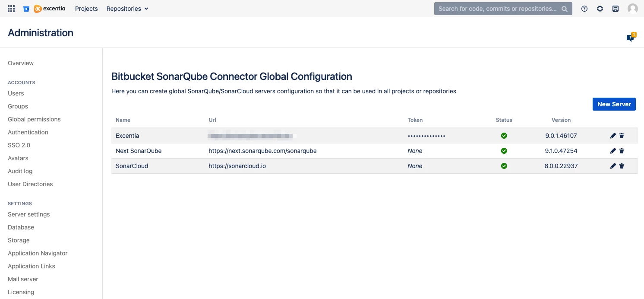644x299 pixels.
Task: Open the help question mark menu
Action: pos(584,8)
